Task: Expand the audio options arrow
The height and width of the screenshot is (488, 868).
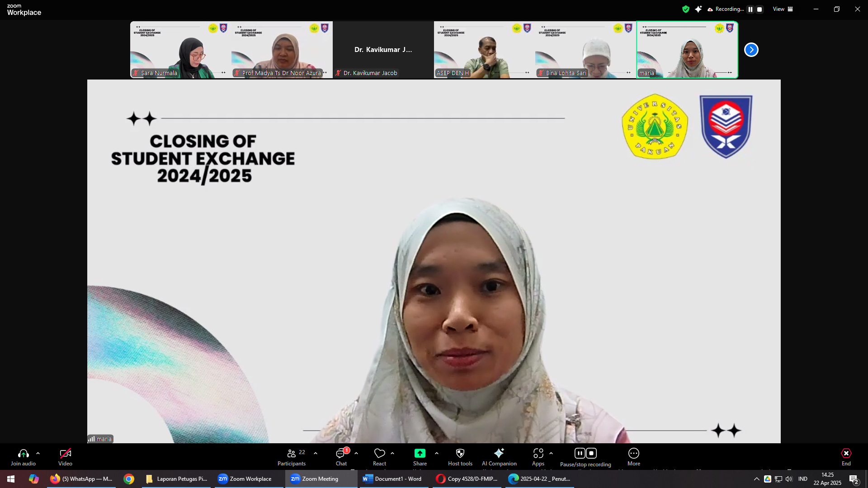Action: pyautogui.click(x=38, y=453)
